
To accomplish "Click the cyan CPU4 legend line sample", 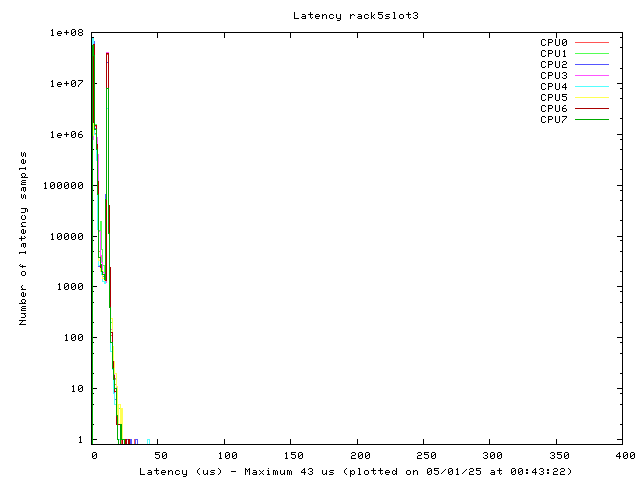I will [x=592, y=87].
